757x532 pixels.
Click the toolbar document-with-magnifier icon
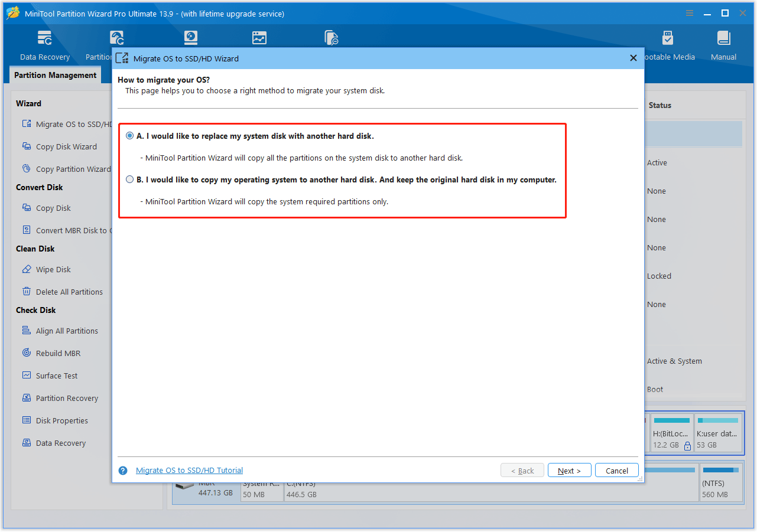(332, 38)
